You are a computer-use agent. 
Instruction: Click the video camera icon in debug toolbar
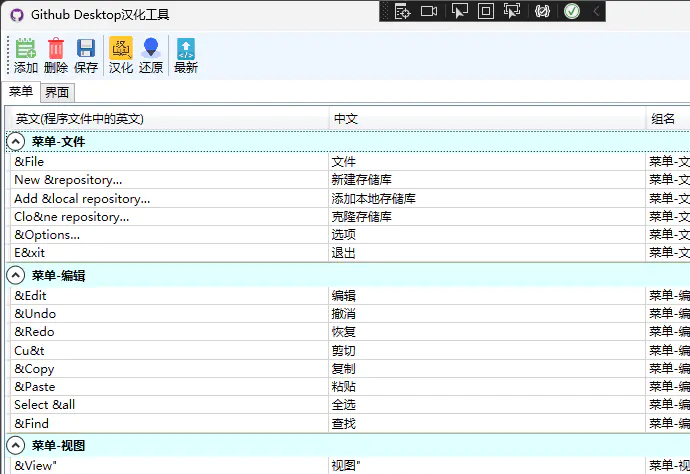(x=429, y=11)
